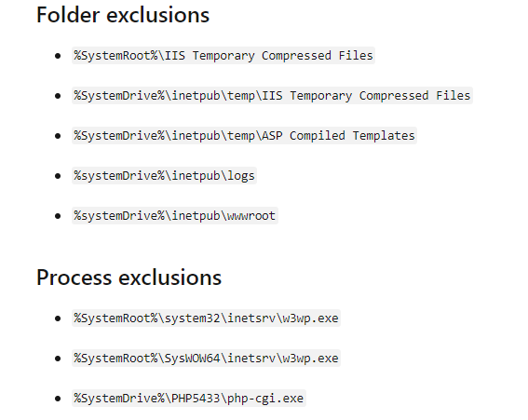This screenshot has width=528, height=420.
Task: Click the word "Process" in the second heading
Action: click(74, 278)
